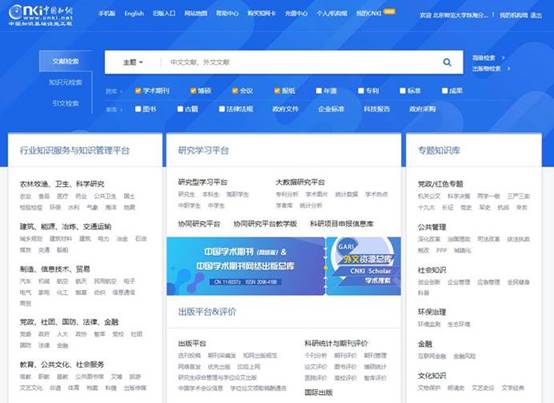The image size is (554, 403).
Task: Open the English version link
Action: pos(134,13)
